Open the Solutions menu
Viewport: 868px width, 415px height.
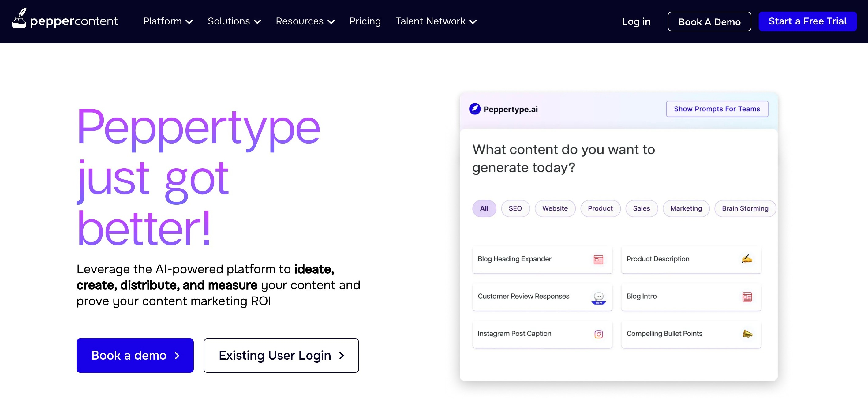[x=234, y=21]
